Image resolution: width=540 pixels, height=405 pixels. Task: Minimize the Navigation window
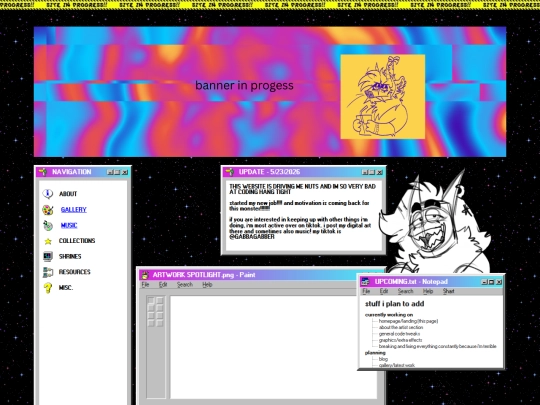click(110, 172)
